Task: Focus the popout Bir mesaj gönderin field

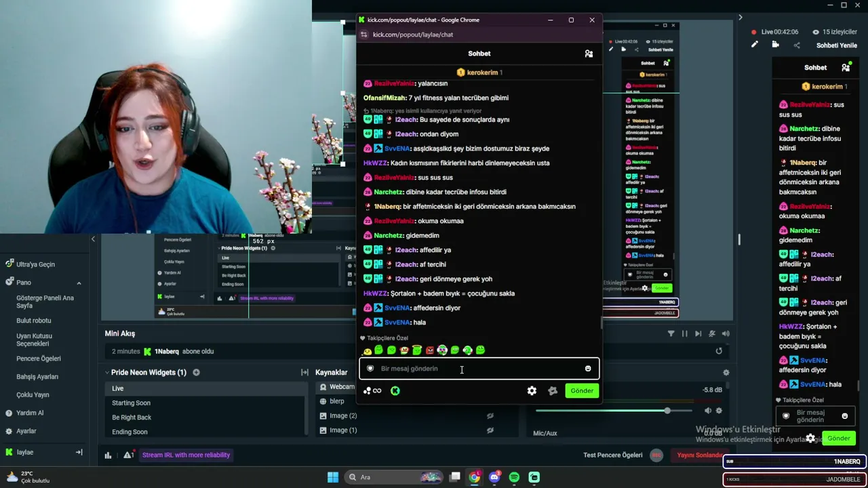Action: point(479,369)
